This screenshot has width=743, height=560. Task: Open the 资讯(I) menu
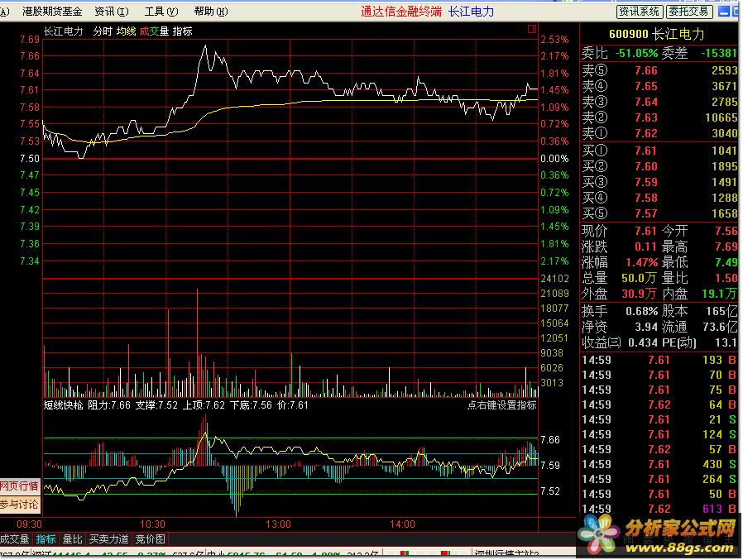pyautogui.click(x=112, y=12)
